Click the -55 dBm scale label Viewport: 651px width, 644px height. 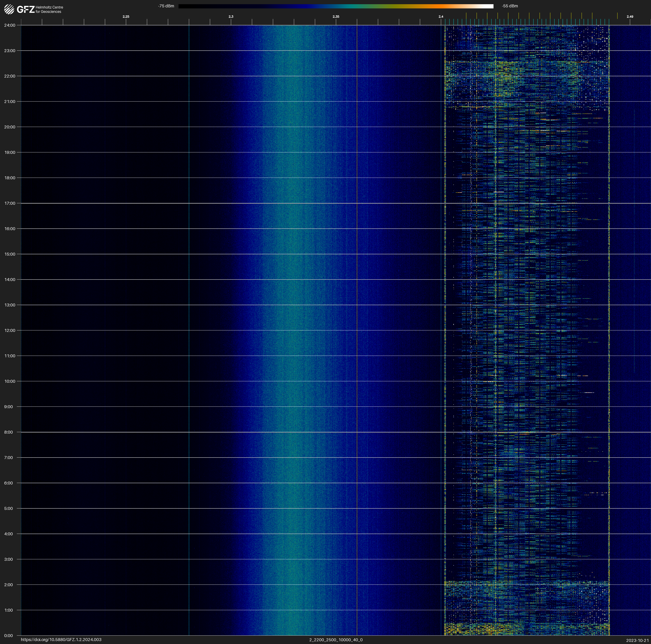point(510,6)
